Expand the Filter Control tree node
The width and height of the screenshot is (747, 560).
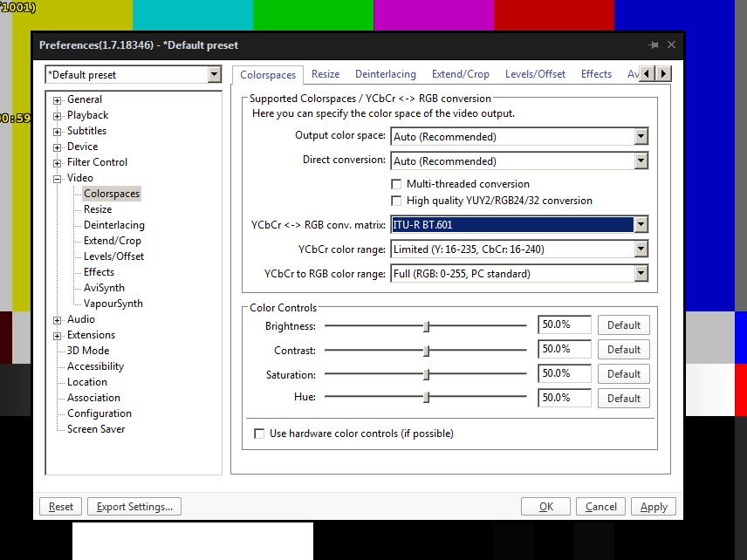[58, 163]
